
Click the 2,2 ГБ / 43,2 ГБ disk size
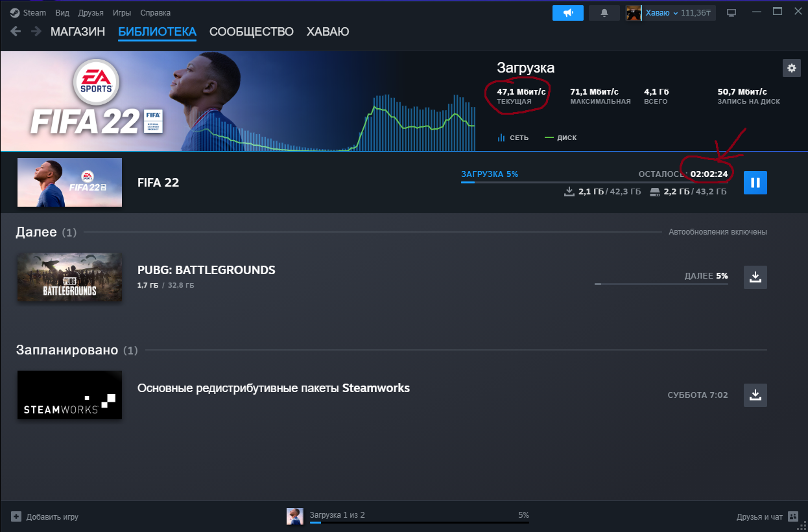point(688,192)
